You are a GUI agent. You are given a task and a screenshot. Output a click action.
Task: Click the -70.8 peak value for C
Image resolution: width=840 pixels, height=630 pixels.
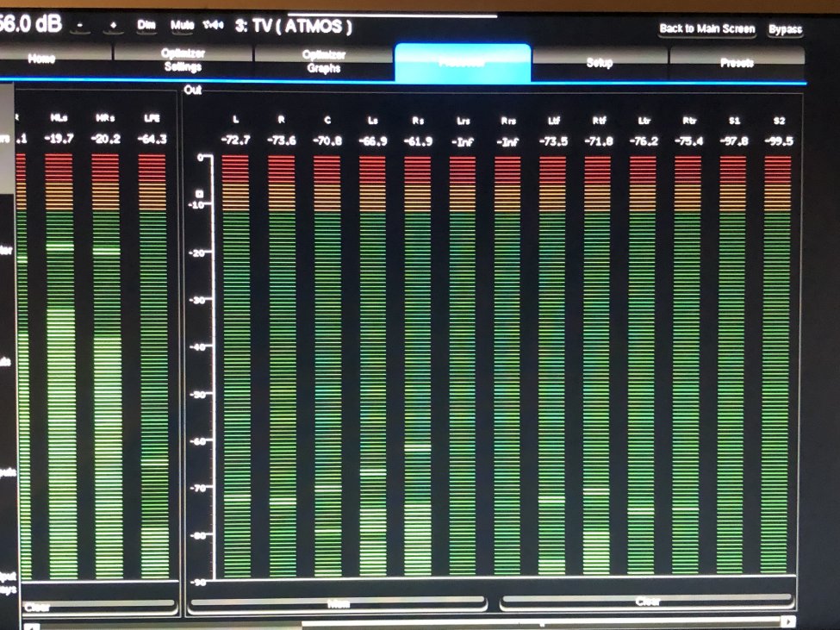tap(327, 140)
